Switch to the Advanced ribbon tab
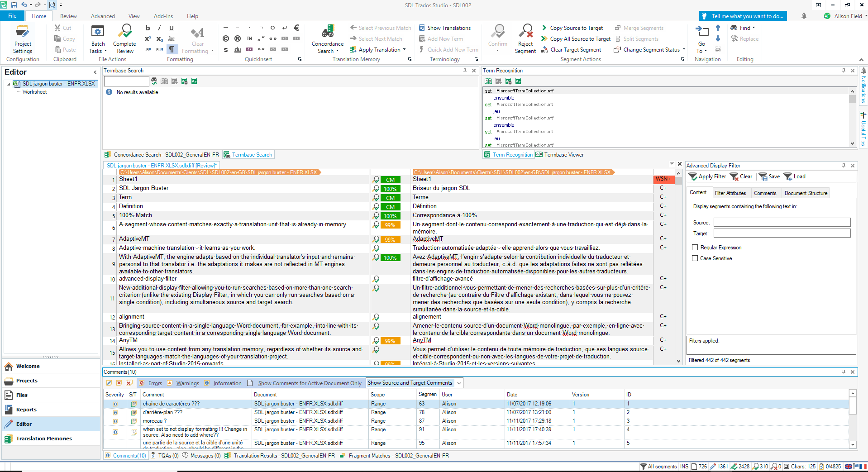This screenshot has height=472, width=868. [x=103, y=16]
